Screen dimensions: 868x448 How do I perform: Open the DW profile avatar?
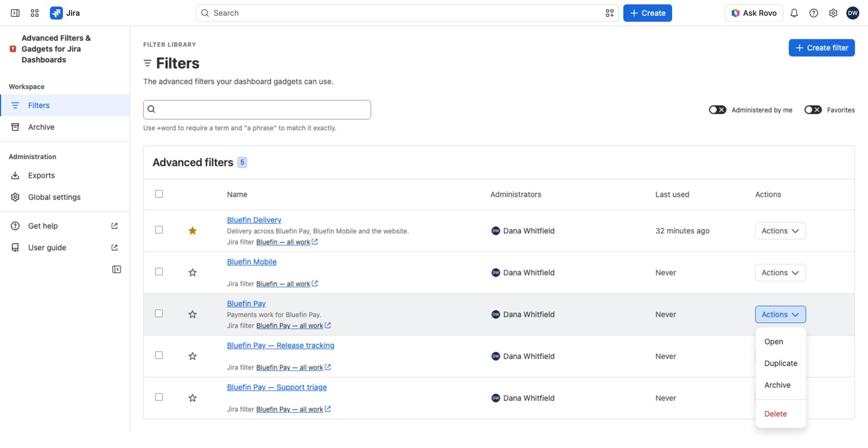pos(853,13)
